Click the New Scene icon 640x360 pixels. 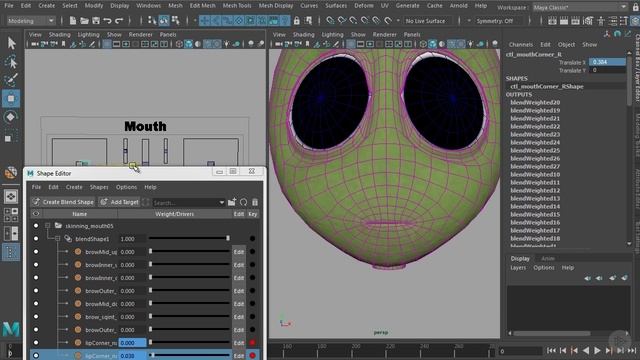point(73,20)
